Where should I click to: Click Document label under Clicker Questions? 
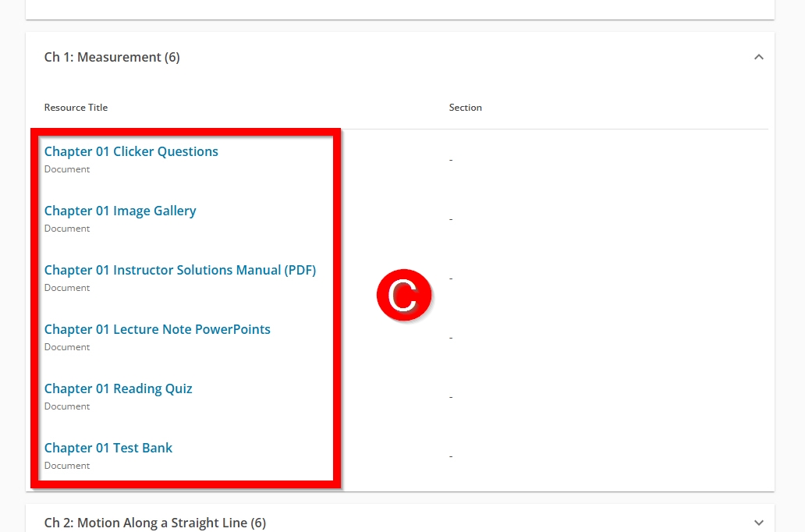(67, 169)
